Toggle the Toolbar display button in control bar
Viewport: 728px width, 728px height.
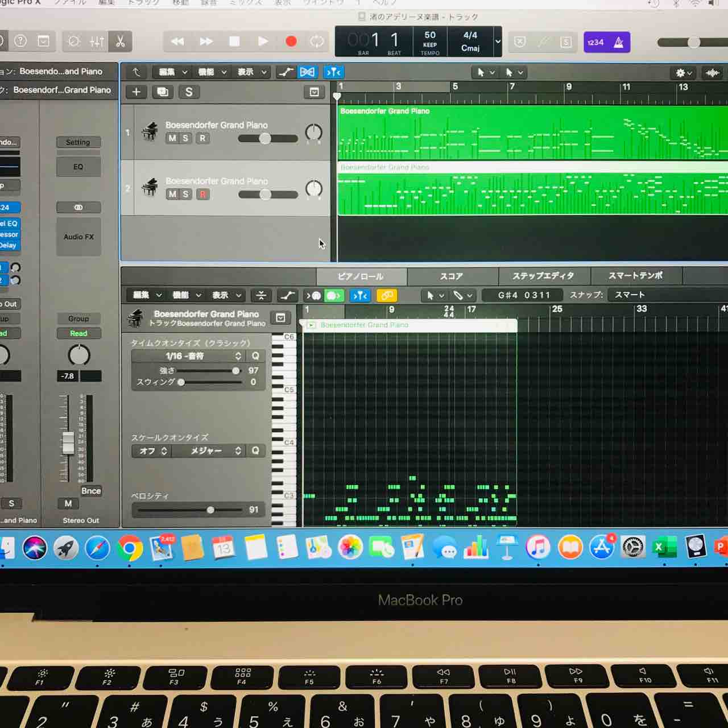43,41
